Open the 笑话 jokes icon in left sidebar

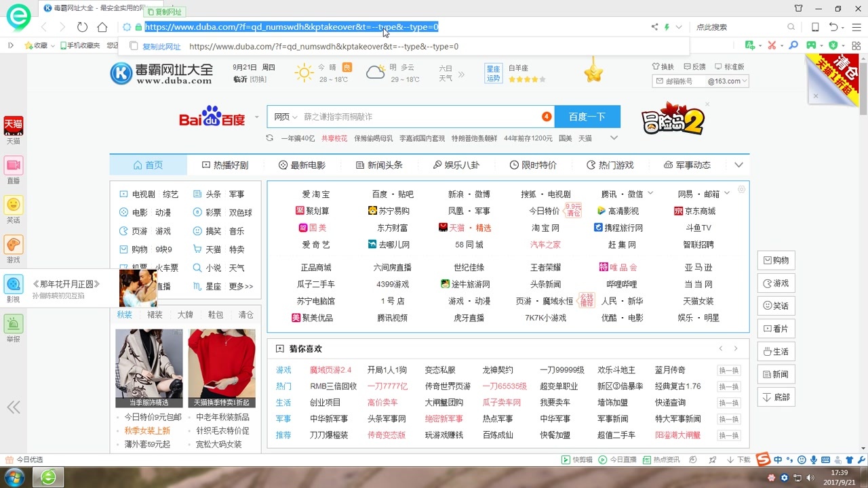click(14, 205)
